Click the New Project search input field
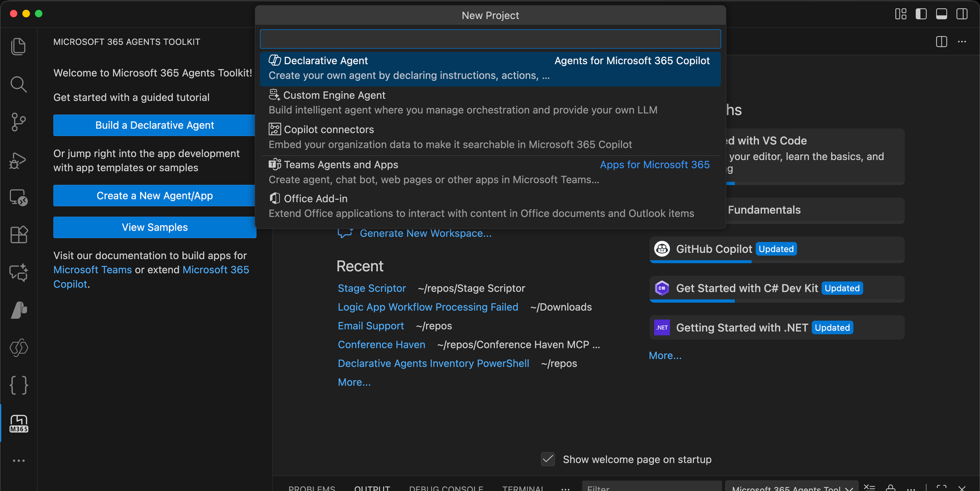 (x=490, y=39)
